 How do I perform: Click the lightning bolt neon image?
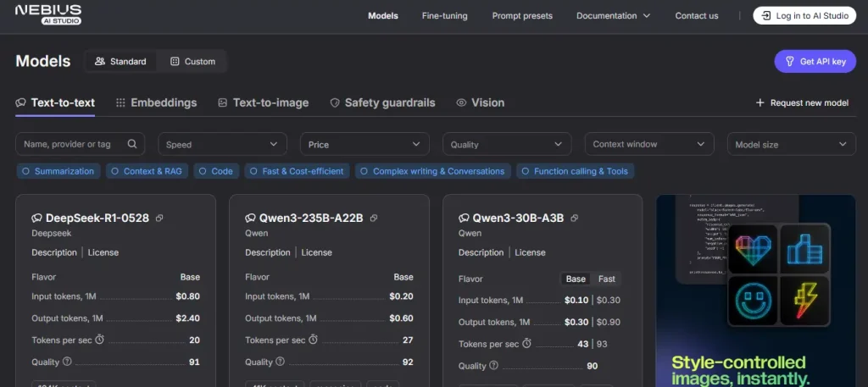(805, 301)
